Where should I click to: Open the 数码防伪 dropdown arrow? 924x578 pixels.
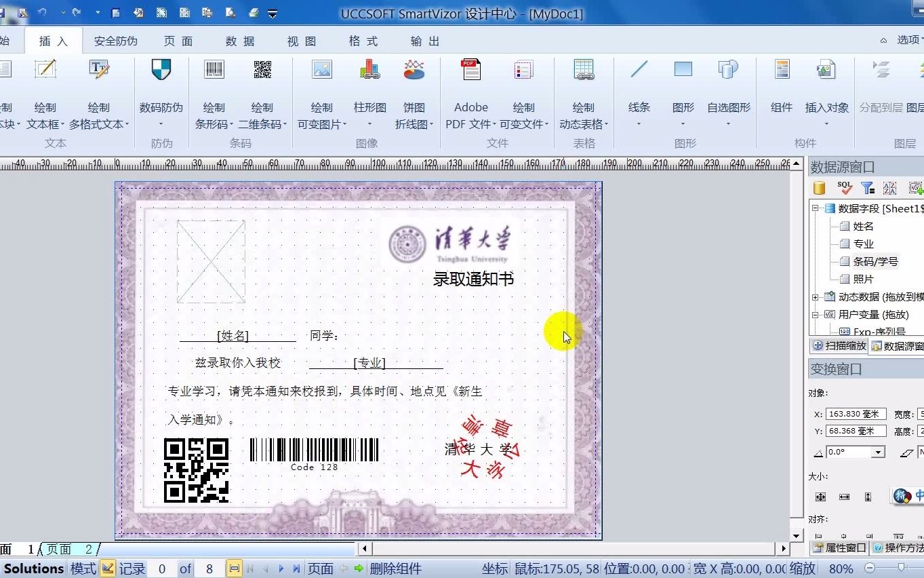coord(161,125)
